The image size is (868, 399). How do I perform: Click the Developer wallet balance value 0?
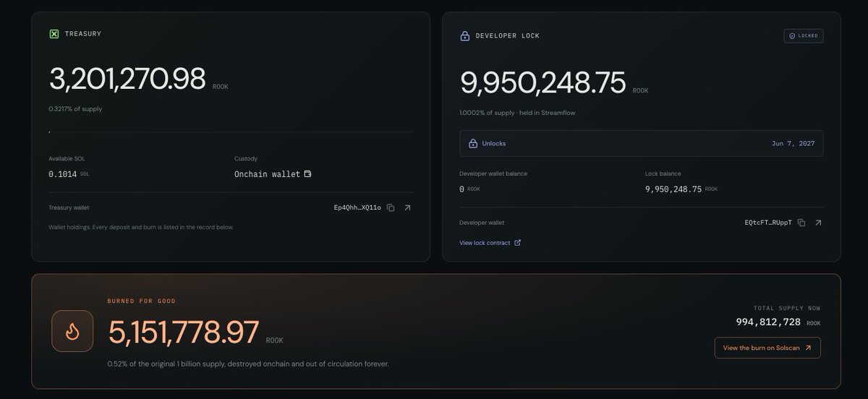coord(461,189)
